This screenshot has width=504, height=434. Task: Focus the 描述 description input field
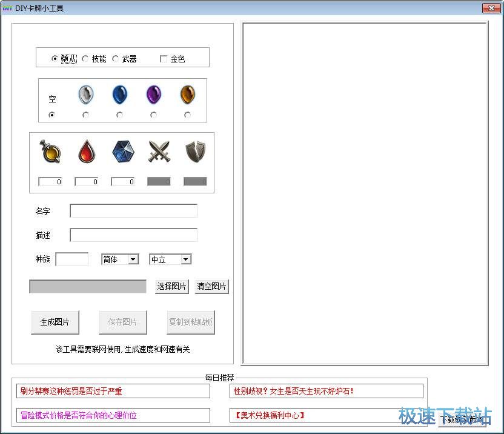[134, 235]
